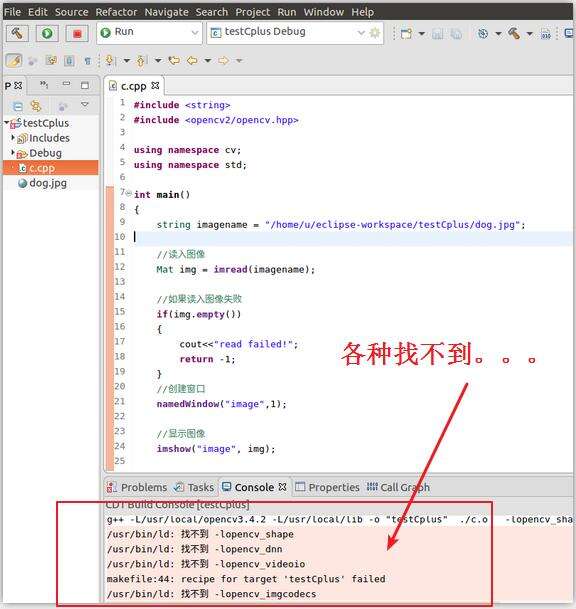Open the Project menu
The image size is (576, 609).
252,12
